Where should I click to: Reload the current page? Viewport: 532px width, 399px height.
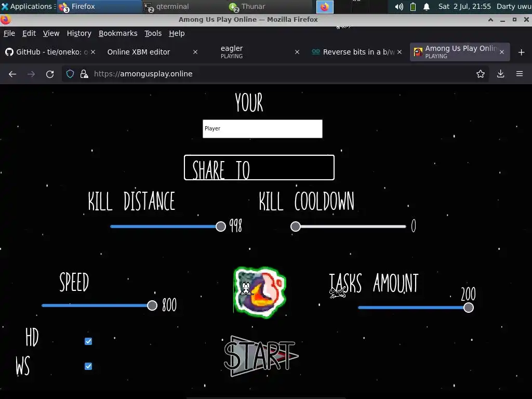(50, 74)
